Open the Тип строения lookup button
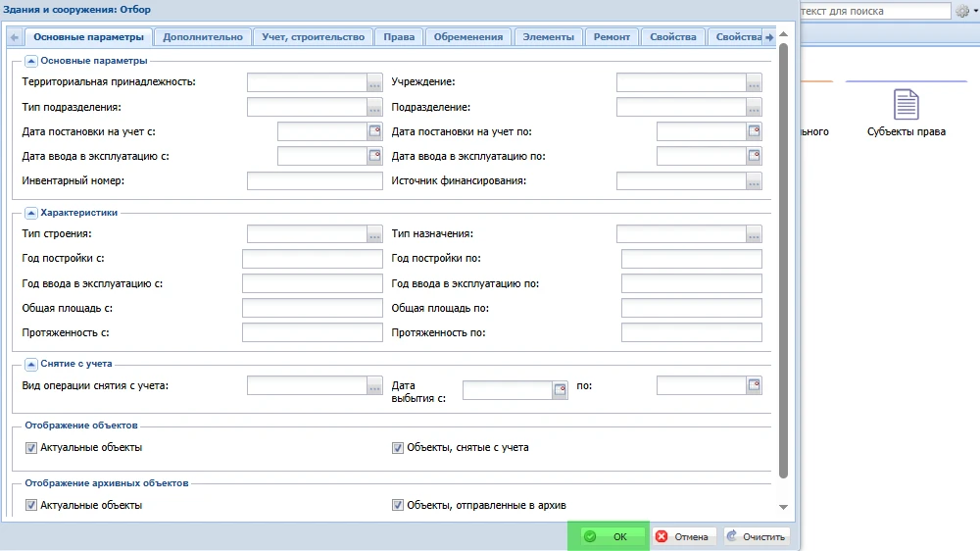 (374, 234)
